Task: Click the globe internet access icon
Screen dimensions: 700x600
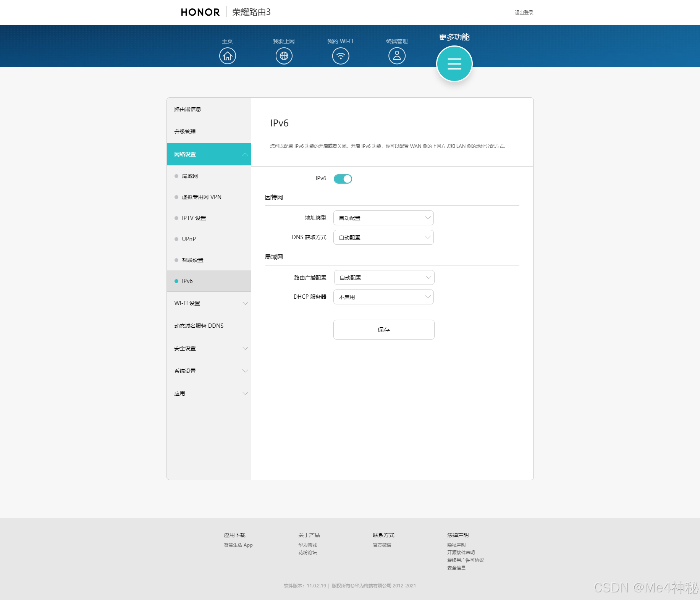Action: 284,56
